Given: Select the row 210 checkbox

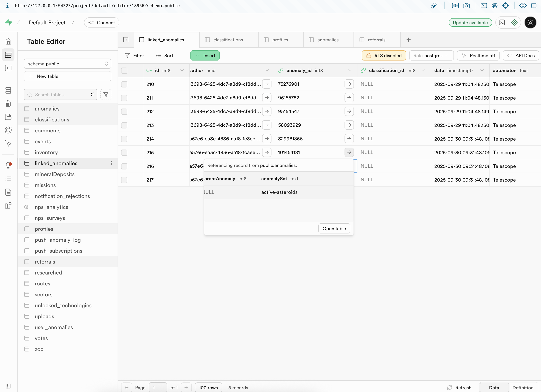Looking at the screenshot, I should [124, 84].
